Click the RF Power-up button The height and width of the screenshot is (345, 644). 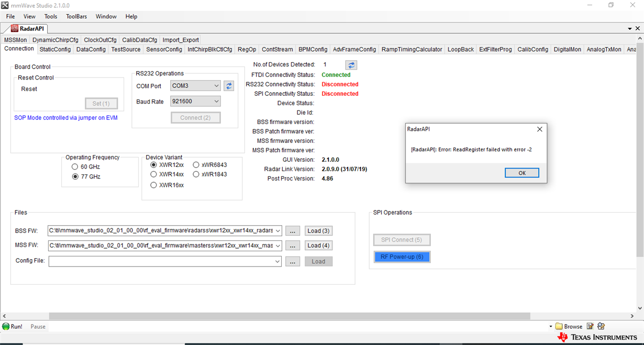click(402, 257)
